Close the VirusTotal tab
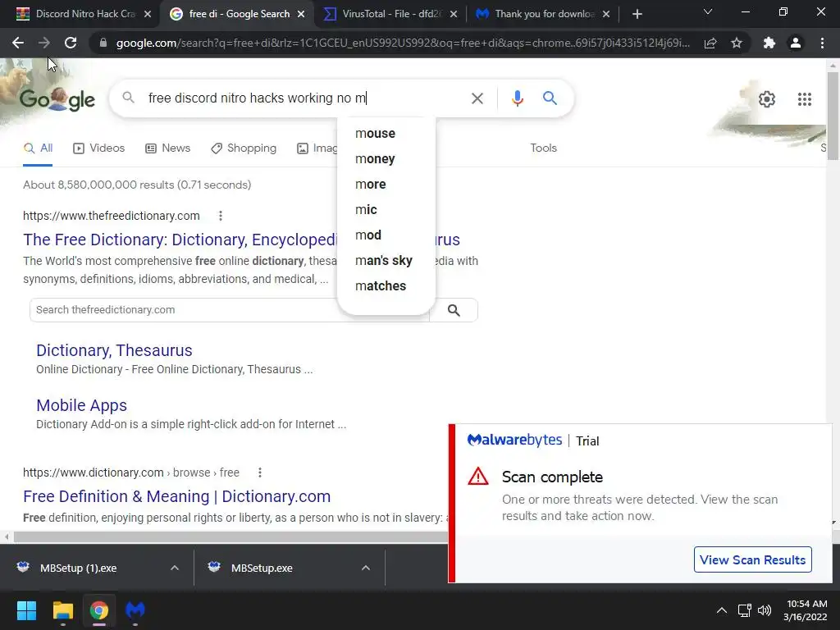840x630 pixels. pos(453,14)
